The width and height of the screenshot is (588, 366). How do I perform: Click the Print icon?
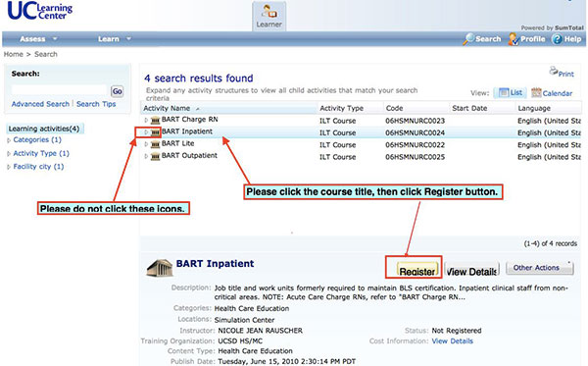(554, 71)
